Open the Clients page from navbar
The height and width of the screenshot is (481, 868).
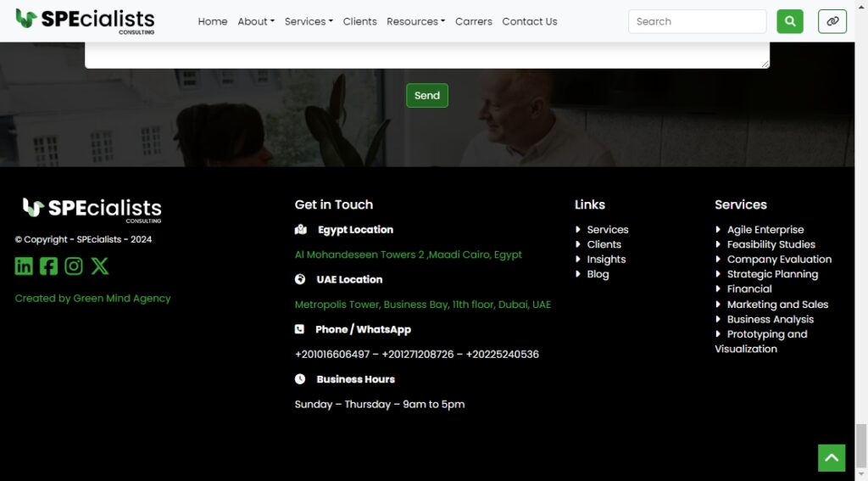[x=359, y=21]
